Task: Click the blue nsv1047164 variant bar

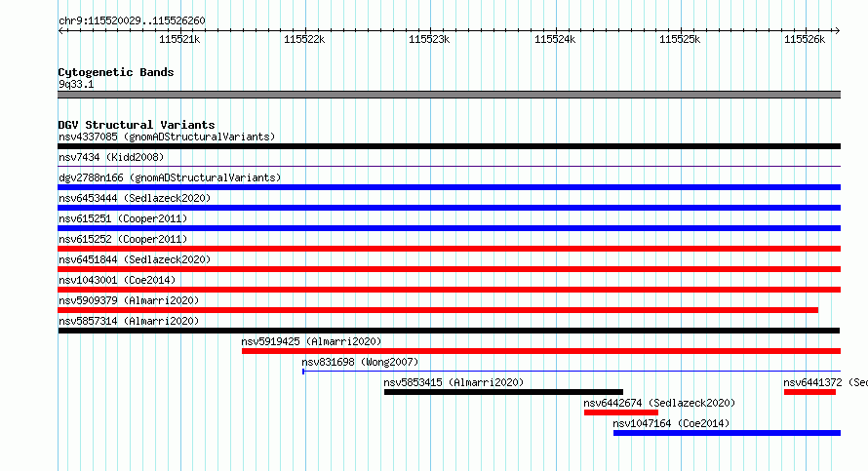Action: pyautogui.click(x=727, y=433)
